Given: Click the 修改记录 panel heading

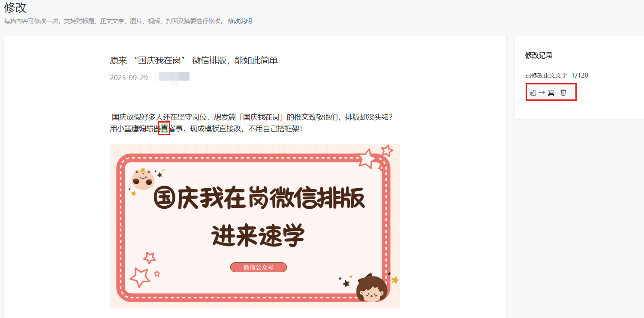Looking at the screenshot, I should [539, 55].
